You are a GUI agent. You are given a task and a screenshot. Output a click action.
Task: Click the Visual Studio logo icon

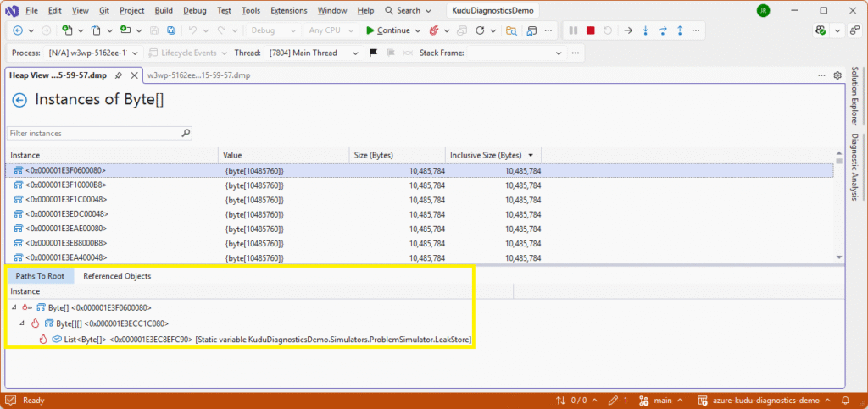[x=12, y=10]
